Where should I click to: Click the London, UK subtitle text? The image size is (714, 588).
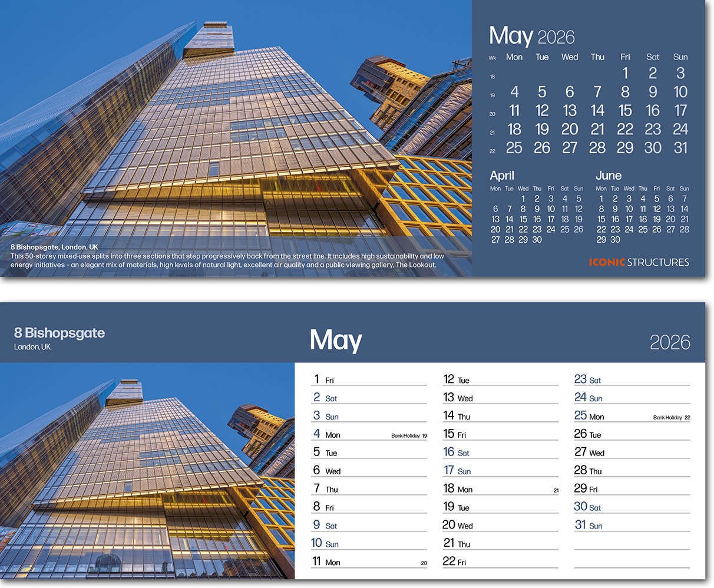tap(31, 347)
